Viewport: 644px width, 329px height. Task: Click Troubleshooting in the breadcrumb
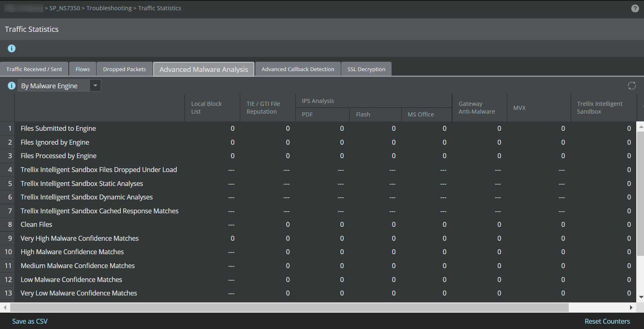pos(109,8)
